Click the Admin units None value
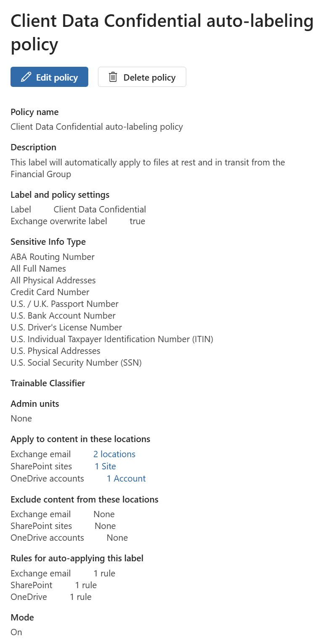Viewport: 325px width, 644px height. [x=21, y=419]
